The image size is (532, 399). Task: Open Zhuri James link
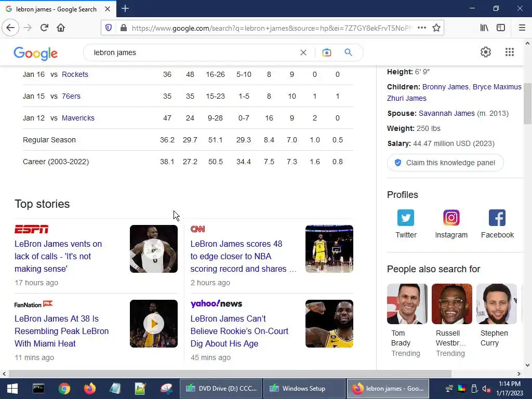(406, 98)
